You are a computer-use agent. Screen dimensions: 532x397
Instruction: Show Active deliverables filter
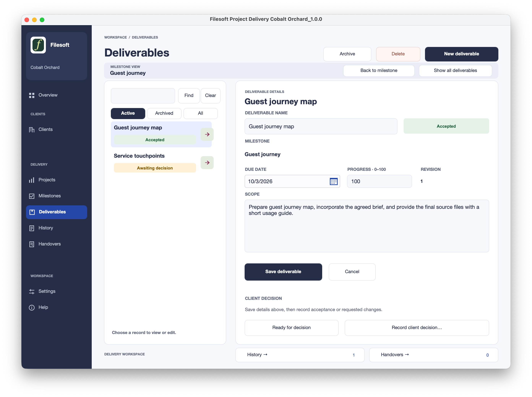coord(128,113)
